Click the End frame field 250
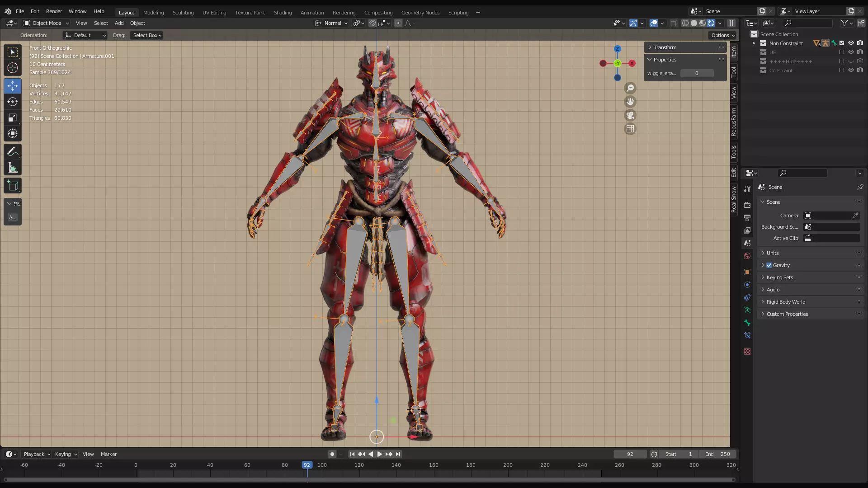 coord(717,454)
